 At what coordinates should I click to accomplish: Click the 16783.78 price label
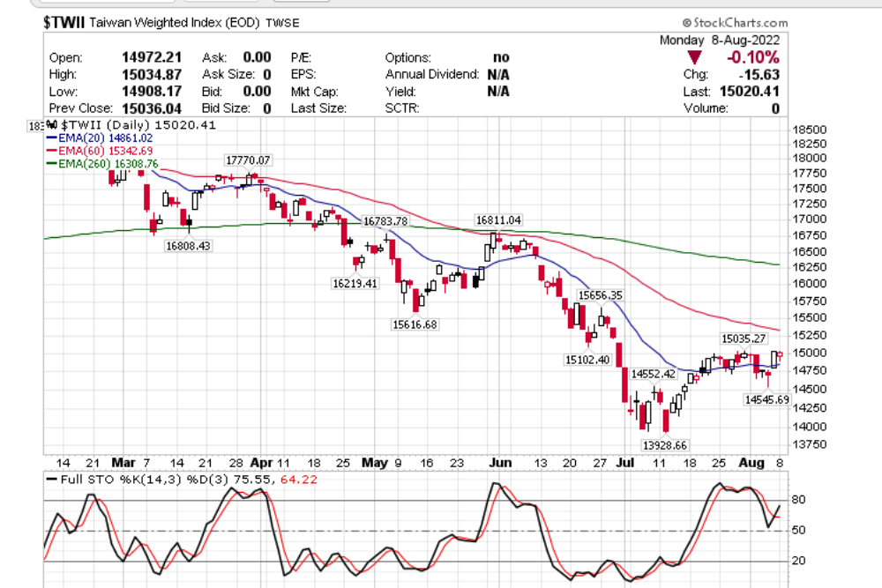pos(385,221)
